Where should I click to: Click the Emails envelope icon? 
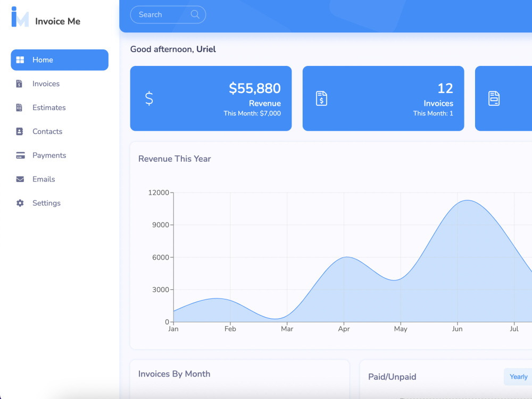(20, 179)
